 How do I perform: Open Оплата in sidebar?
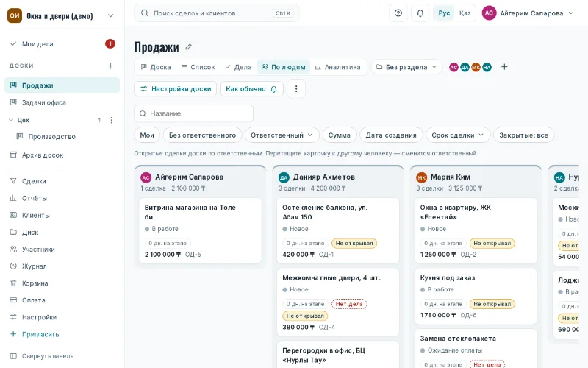point(62,300)
